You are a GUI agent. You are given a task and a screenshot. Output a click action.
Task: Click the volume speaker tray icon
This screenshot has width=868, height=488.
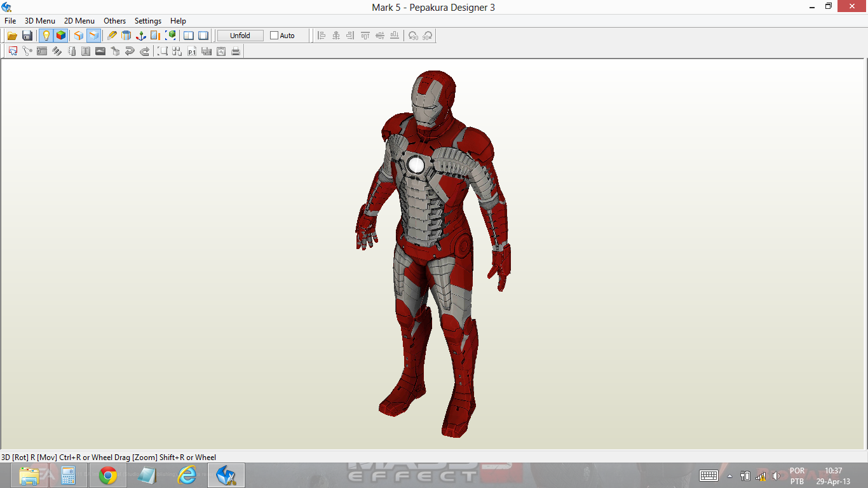pyautogui.click(x=776, y=476)
